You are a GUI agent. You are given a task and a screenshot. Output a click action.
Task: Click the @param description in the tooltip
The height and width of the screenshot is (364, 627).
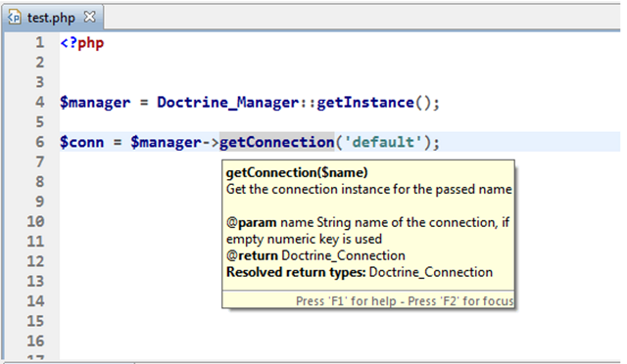pos(367,231)
